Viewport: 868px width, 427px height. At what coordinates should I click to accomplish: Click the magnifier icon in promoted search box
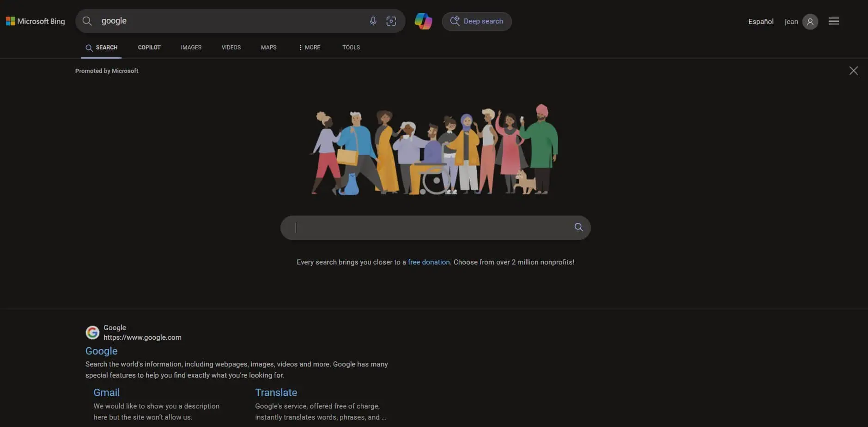pos(578,227)
